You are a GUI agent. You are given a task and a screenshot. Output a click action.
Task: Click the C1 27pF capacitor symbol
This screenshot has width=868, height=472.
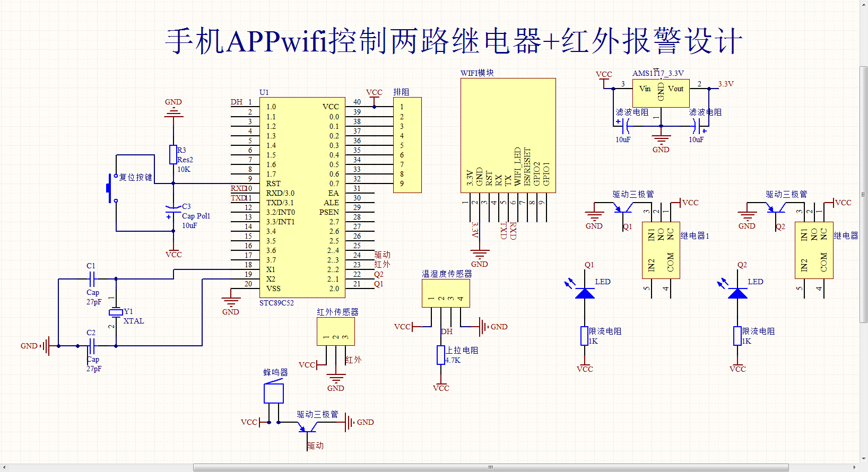[x=92, y=278]
